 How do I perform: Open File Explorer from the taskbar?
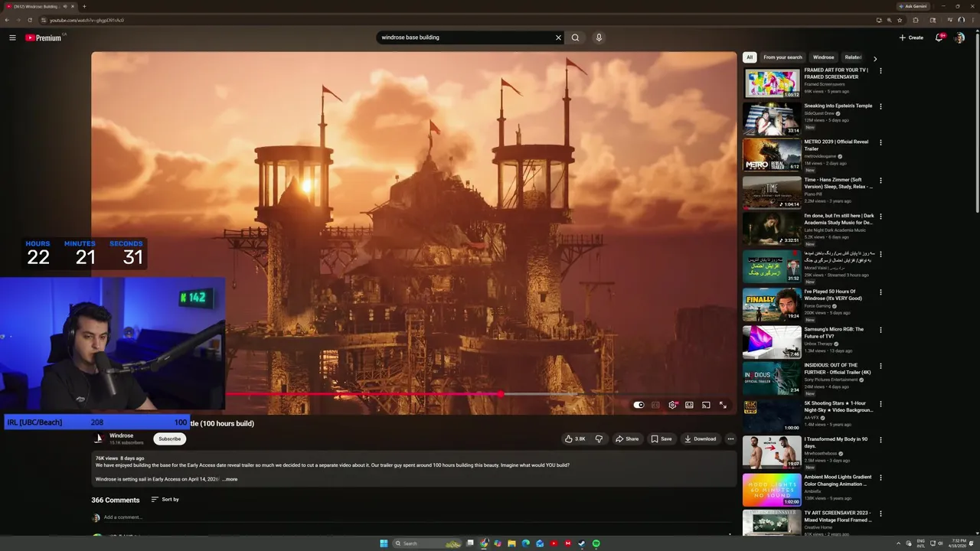point(511,543)
